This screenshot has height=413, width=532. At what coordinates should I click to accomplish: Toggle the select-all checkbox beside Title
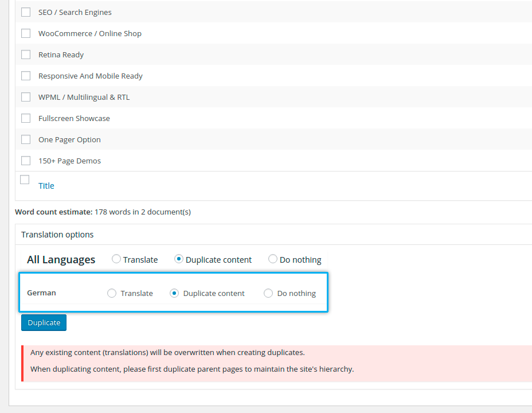click(x=25, y=180)
